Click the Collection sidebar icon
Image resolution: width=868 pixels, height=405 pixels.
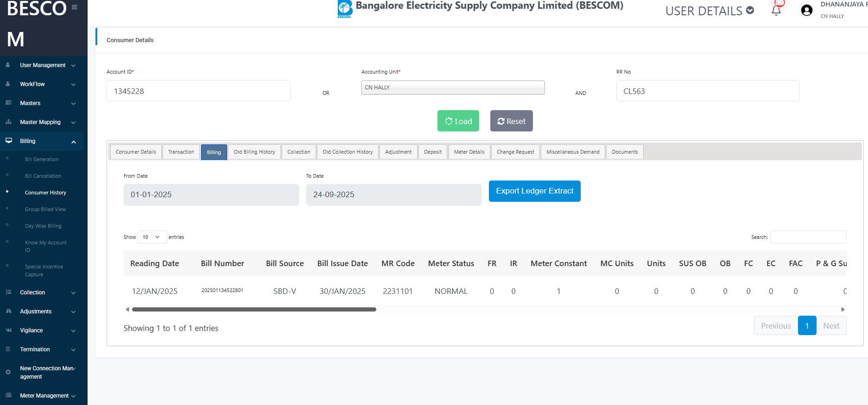coord(8,292)
